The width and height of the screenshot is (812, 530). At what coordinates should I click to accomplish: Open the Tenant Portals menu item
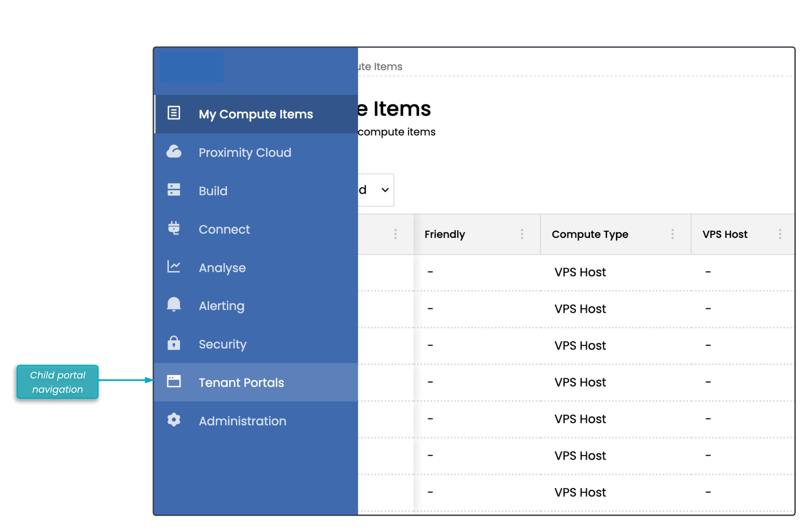click(241, 383)
